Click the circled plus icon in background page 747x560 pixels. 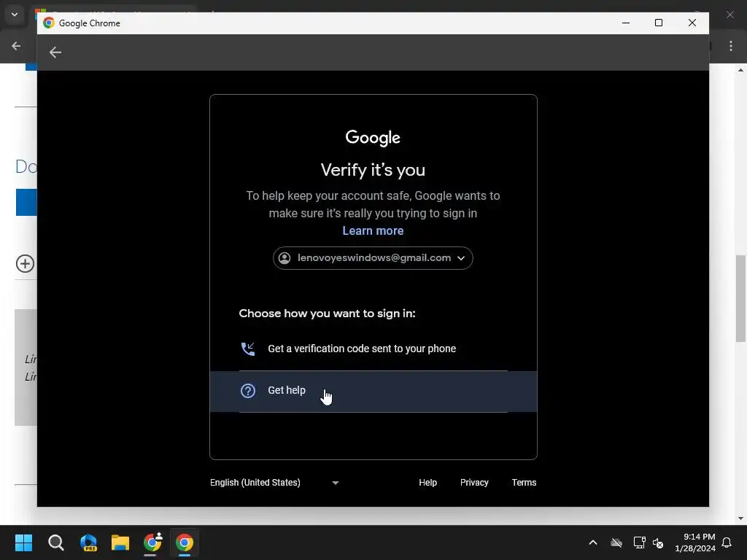(x=26, y=263)
